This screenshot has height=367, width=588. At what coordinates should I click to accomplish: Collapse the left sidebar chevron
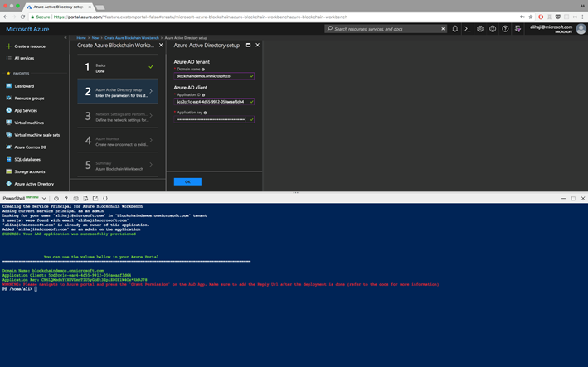[x=66, y=37]
